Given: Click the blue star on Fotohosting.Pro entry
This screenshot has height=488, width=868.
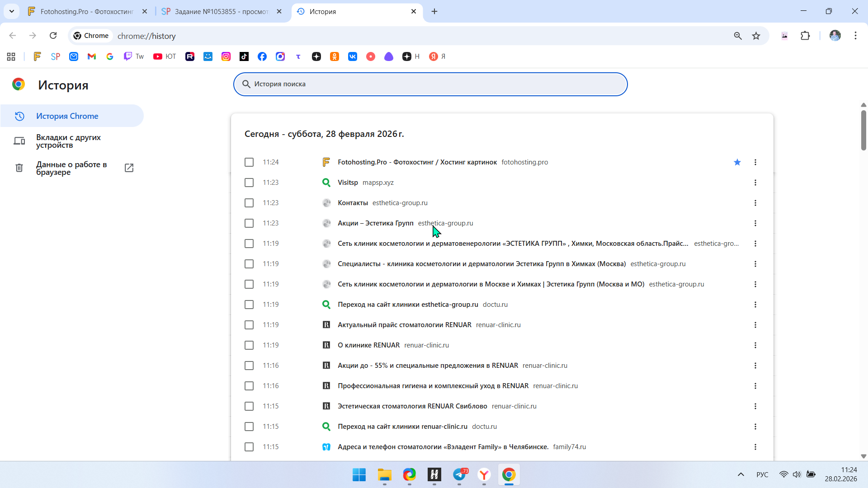Looking at the screenshot, I should tap(737, 162).
